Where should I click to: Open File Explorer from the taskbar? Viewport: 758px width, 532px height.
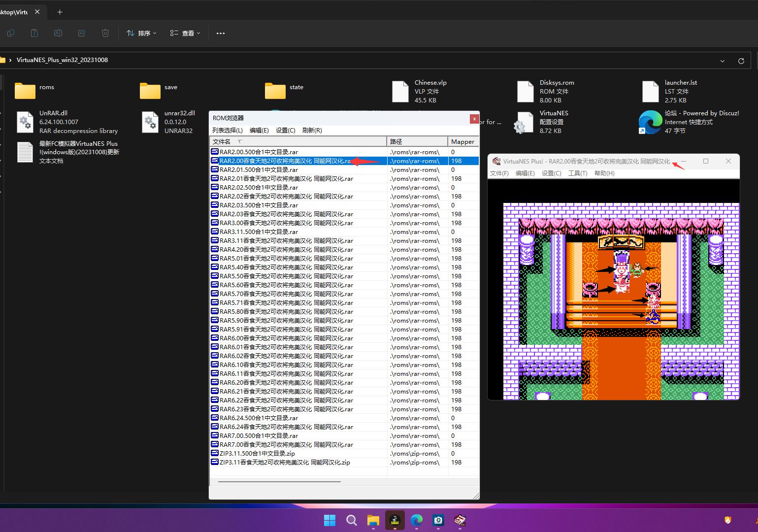[373, 520]
